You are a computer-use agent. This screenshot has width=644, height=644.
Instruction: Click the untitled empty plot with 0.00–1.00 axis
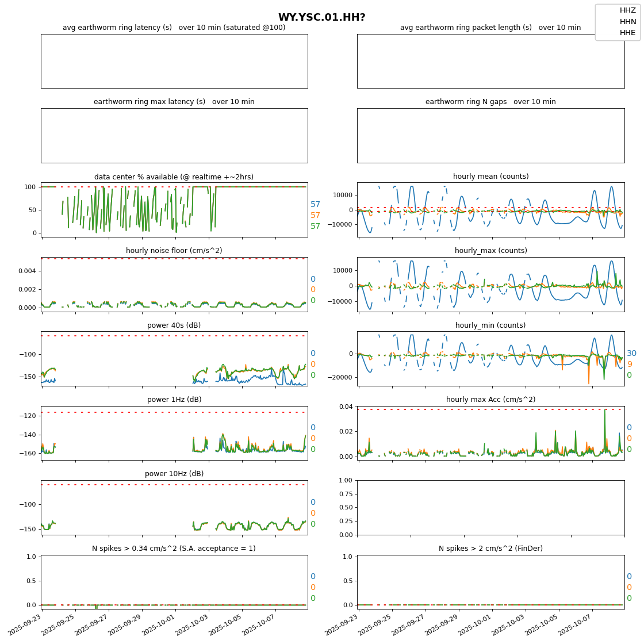pos(490,507)
